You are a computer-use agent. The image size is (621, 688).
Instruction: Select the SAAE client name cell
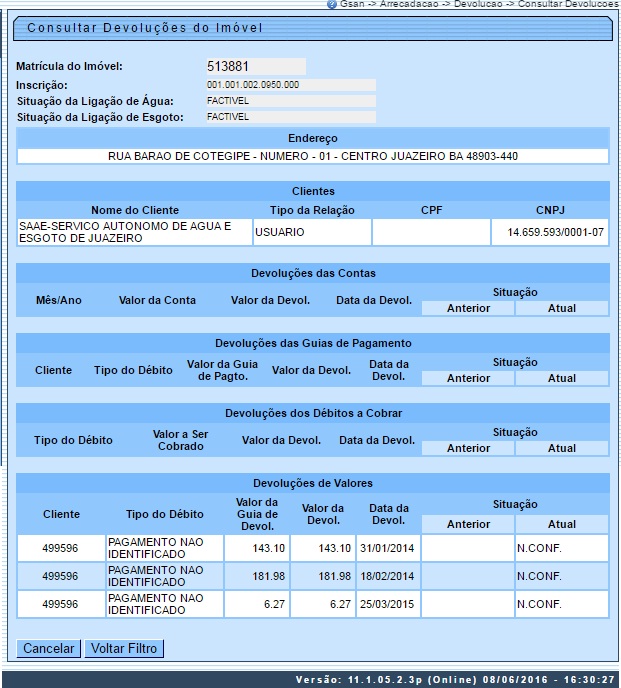(x=133, y=232)
